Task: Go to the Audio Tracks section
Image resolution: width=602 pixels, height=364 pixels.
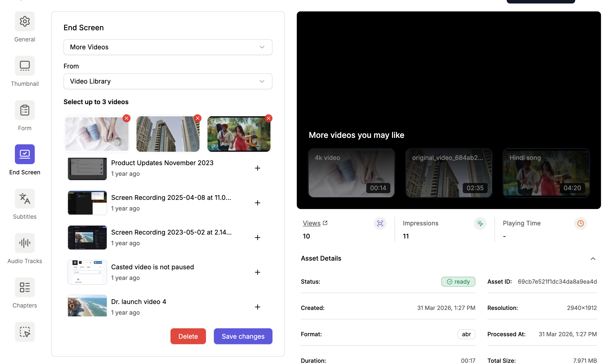Action: [25, 243]
